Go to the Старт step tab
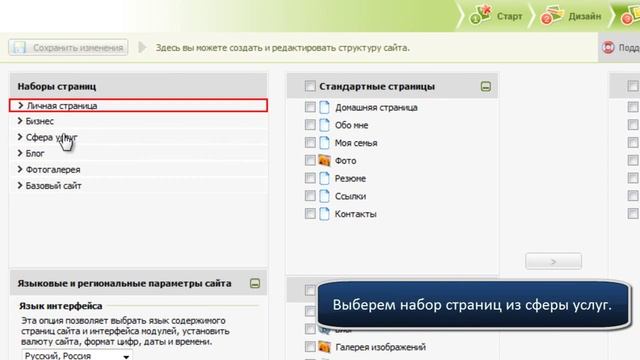The width and height of the screenshot is (640, 360). [496, 16]
